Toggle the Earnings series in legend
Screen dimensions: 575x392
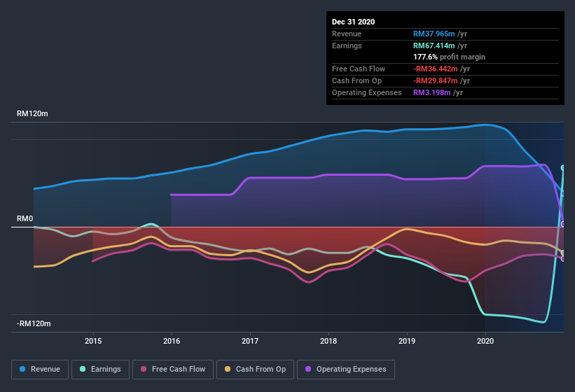(x=99, y=369)
